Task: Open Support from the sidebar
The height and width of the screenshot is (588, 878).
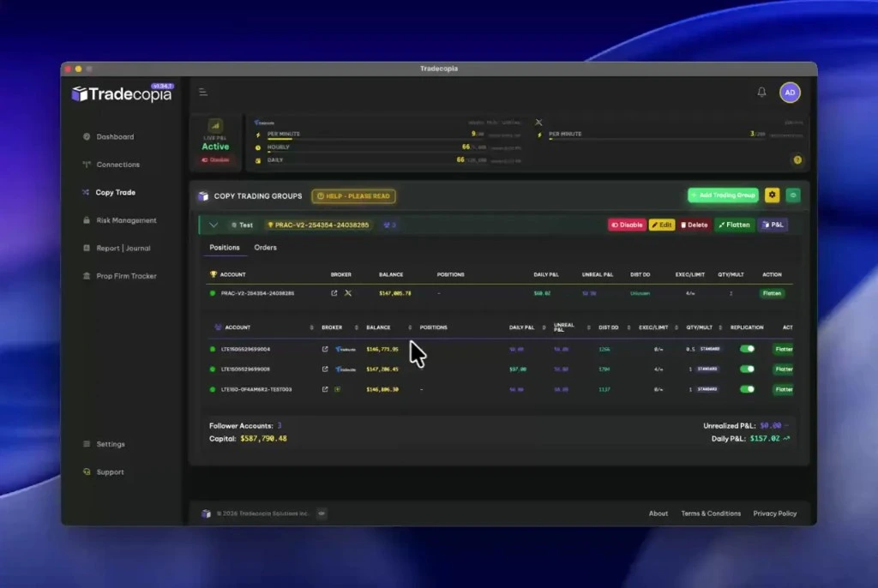Action: pyautogui.click(x=104, y=472)
